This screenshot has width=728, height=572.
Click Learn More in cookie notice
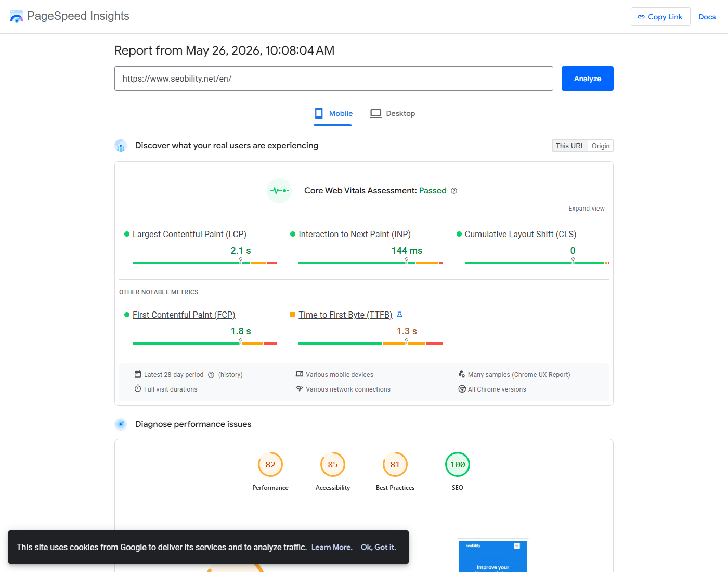[332, 547]
